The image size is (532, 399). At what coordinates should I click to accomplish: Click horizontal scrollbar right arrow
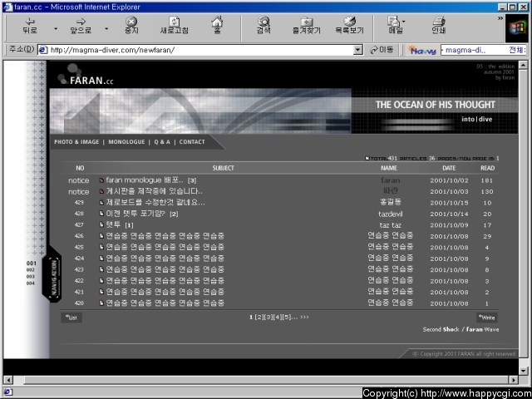515,380
